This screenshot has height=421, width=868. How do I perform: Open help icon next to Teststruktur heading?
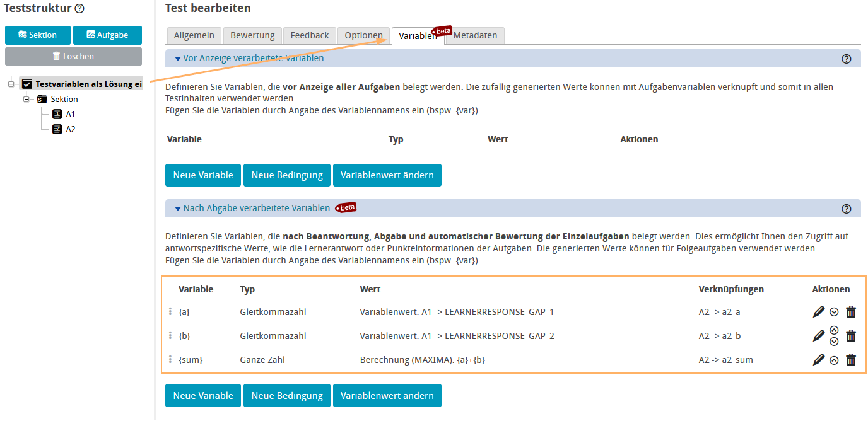coord(79,9)
